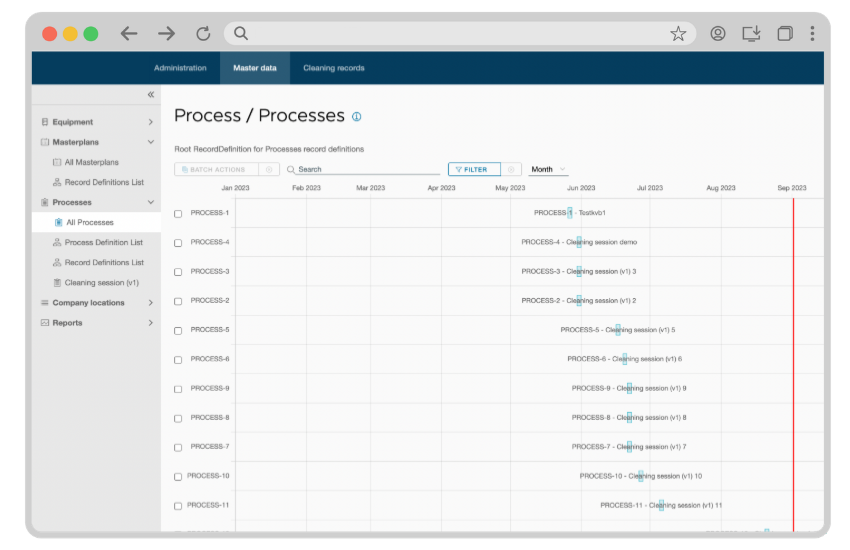Click the settings icon next to Batch Actions
This screenshot has width=850, height=550.
click(x=268, y=170)
